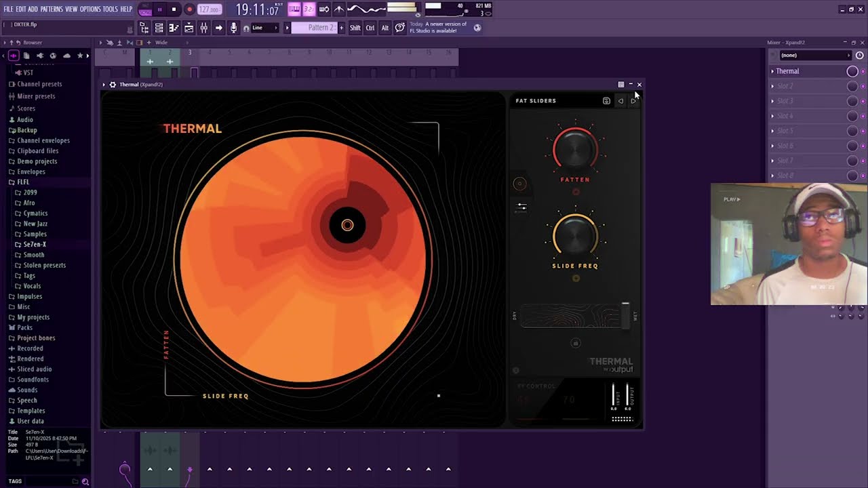Image resolution: width=868 pixels, height=488 pixels.
Task: Select the browser files tab icon
Action: coord(26,56)
